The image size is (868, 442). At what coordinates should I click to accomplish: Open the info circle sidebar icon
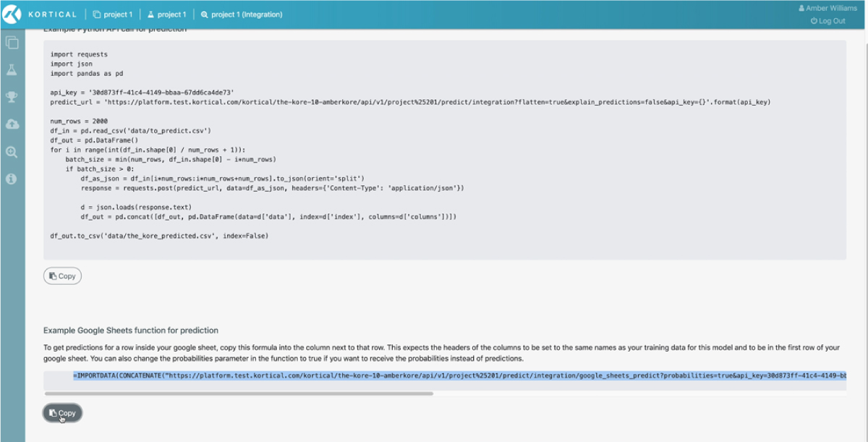(x=12, y=179)
